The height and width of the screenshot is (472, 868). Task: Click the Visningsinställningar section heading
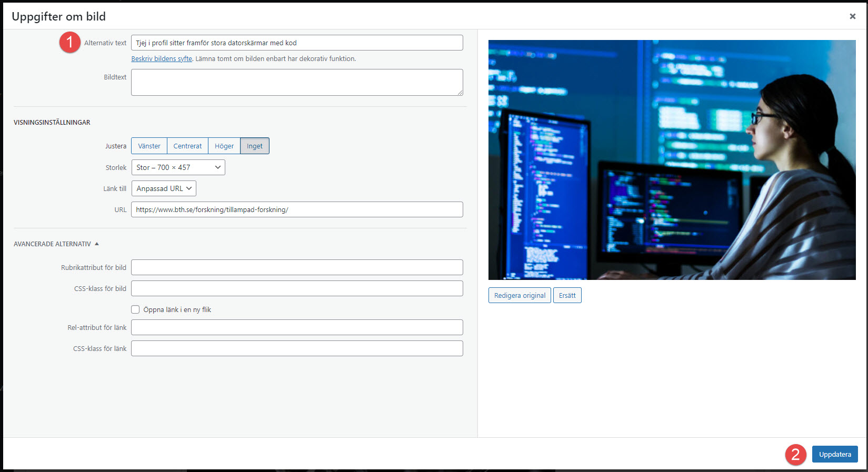[x=52, y=122]
